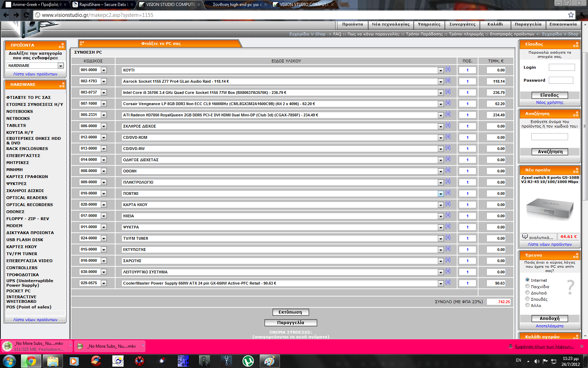Image resolution: width=588 pixels, height=368 pixels.
Task: Click the Αποδοχή poll button
Action: coord(549,319)
